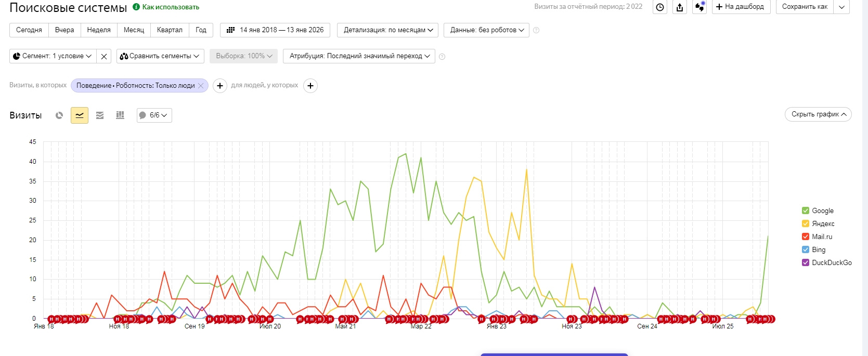Switch to bar column chart view

click(x=120, y=115)
